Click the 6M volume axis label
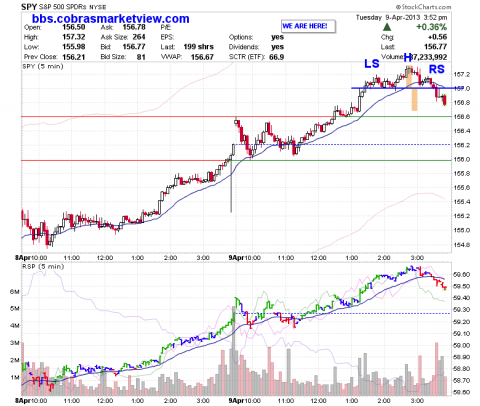This screenshot has width=480, height=406. 14,292
